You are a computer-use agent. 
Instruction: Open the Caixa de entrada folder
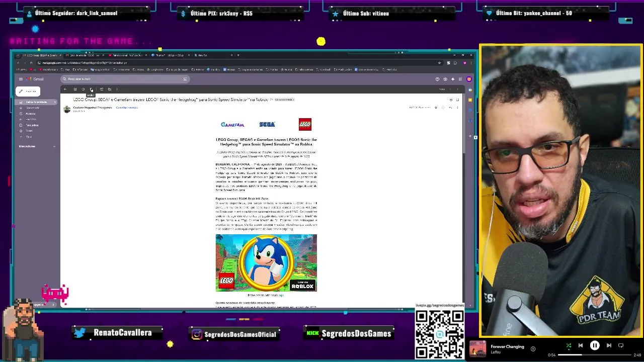[36, 102]
